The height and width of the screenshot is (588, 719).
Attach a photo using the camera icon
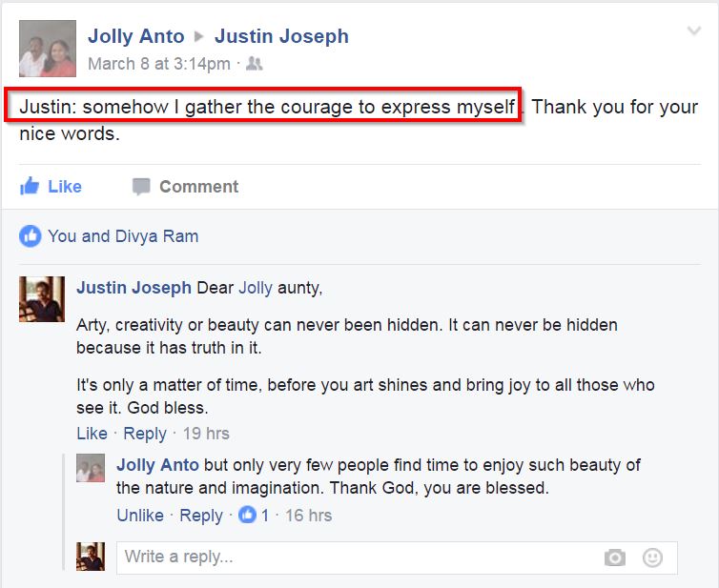click(614, 558)
